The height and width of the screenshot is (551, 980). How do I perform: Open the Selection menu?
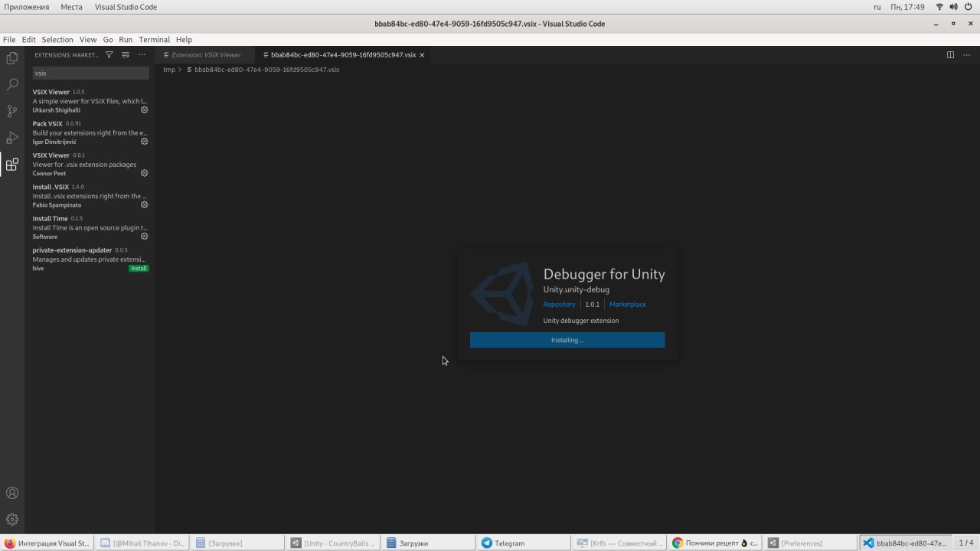[x=57, y=40]
